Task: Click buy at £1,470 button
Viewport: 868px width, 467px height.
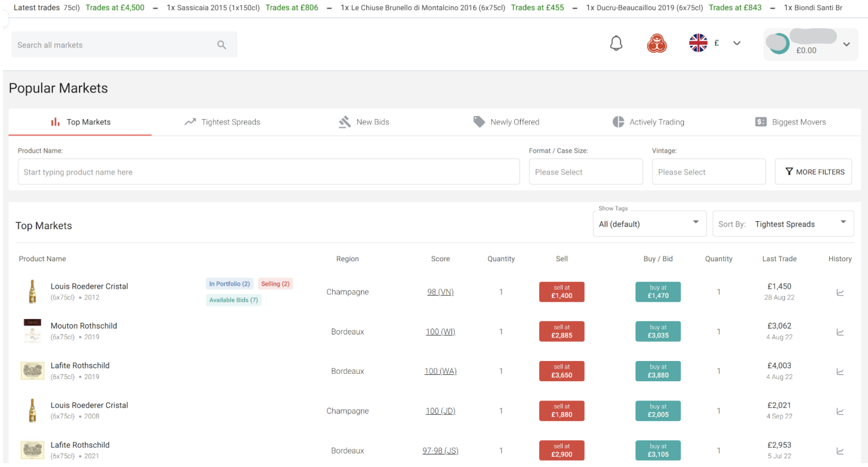Action: pyautogui.click(x=658, y=292)
